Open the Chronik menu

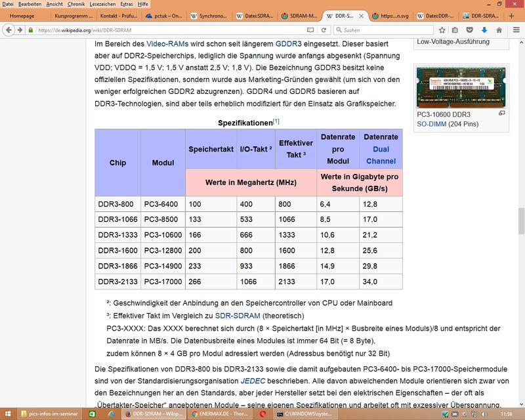coord(76,4)
